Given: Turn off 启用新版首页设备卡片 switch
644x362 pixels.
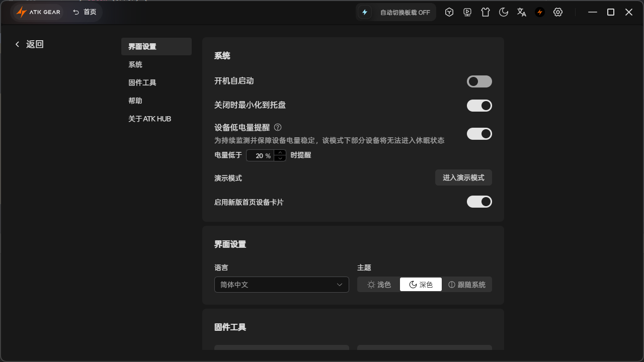Looking at the screenshot, I should (x=479, y=202).
